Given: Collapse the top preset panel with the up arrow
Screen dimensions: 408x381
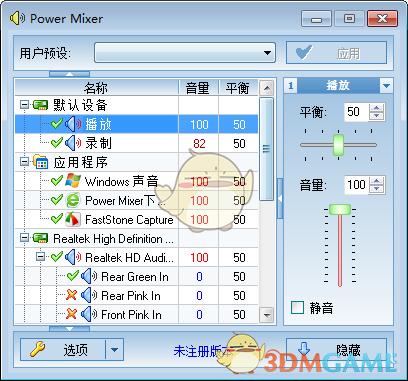Looking at the screenshot, I should [69, 74].
